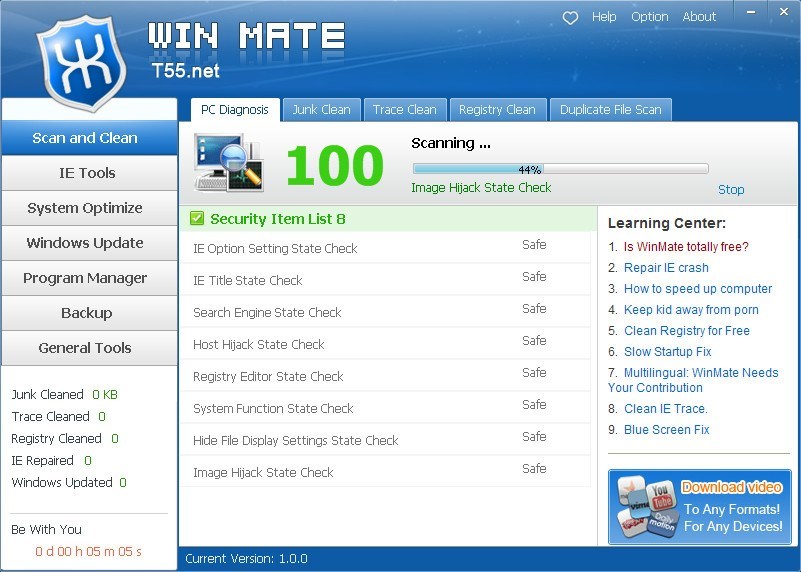Click the 'Windows Updated 0' statistic
The image size is (801, 572).
69,482
